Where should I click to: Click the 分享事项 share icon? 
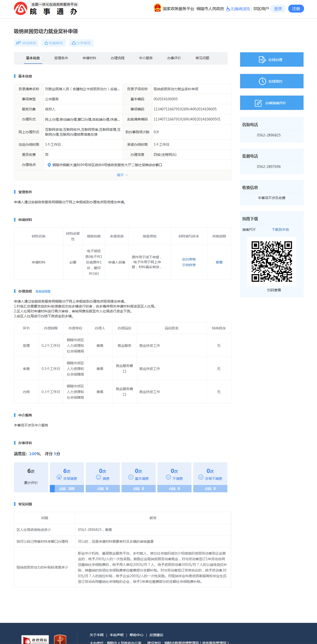click(x=74, y=43)
